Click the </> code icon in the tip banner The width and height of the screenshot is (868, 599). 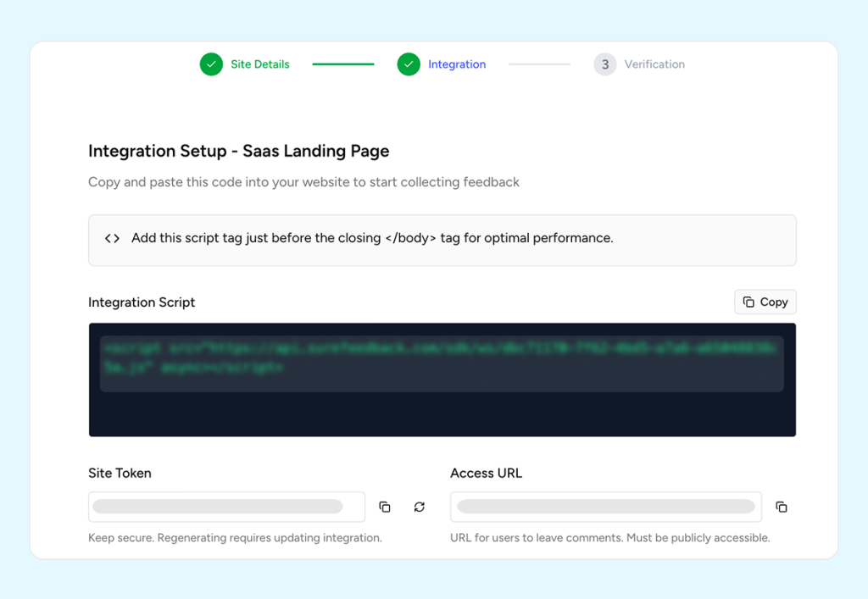pyautogui.click(x=111, y=239)
